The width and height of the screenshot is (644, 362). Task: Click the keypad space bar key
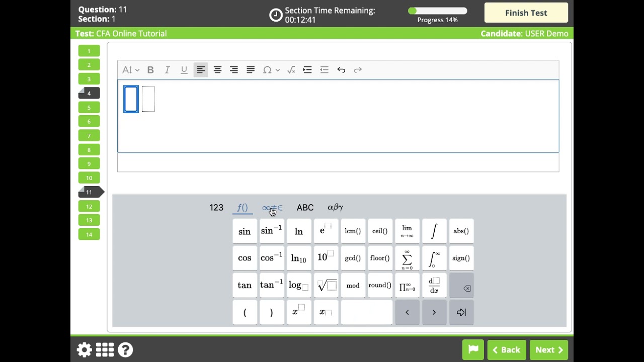(x=367, y=313)
